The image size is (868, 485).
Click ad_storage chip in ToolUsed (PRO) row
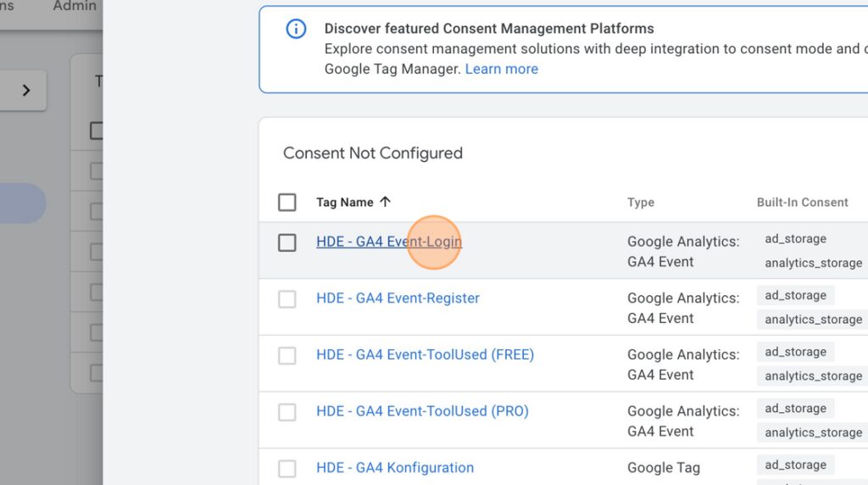[795, 408]
